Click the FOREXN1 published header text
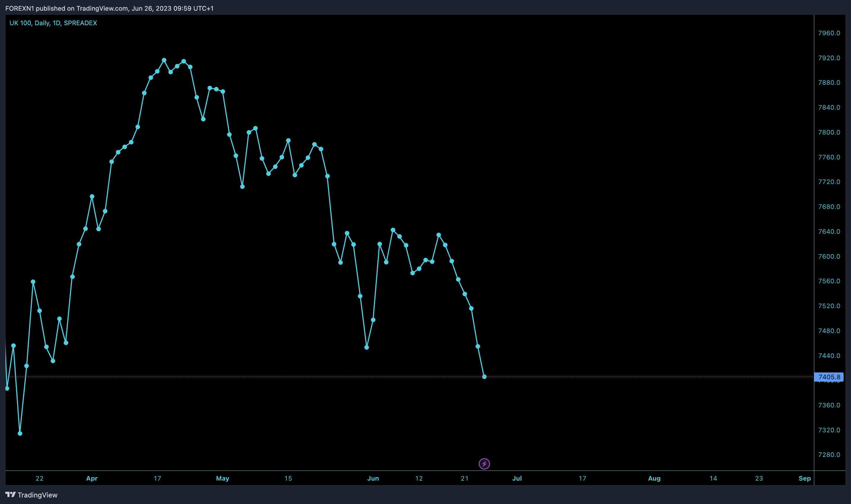 click(x=109, y=8)
